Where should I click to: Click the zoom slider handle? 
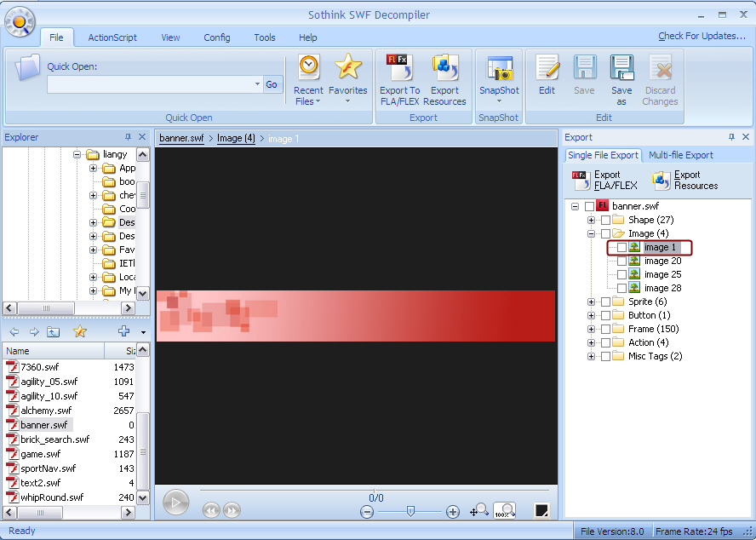410,511
